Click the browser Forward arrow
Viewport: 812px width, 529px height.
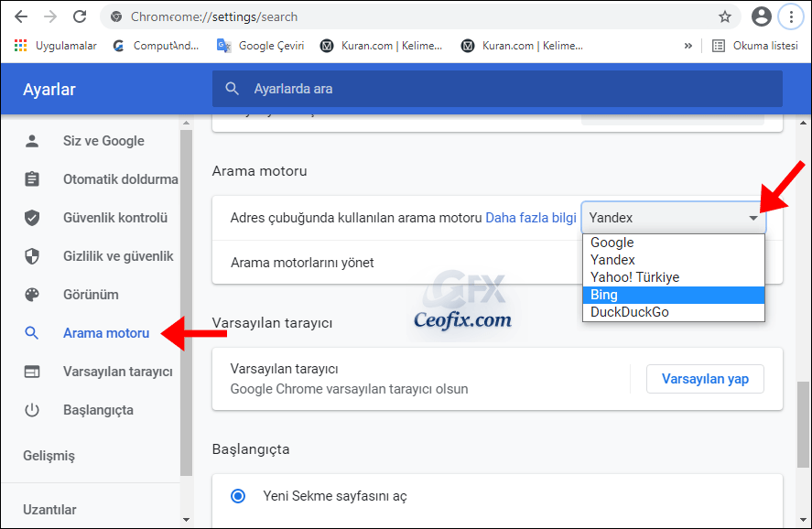(50, 16)
